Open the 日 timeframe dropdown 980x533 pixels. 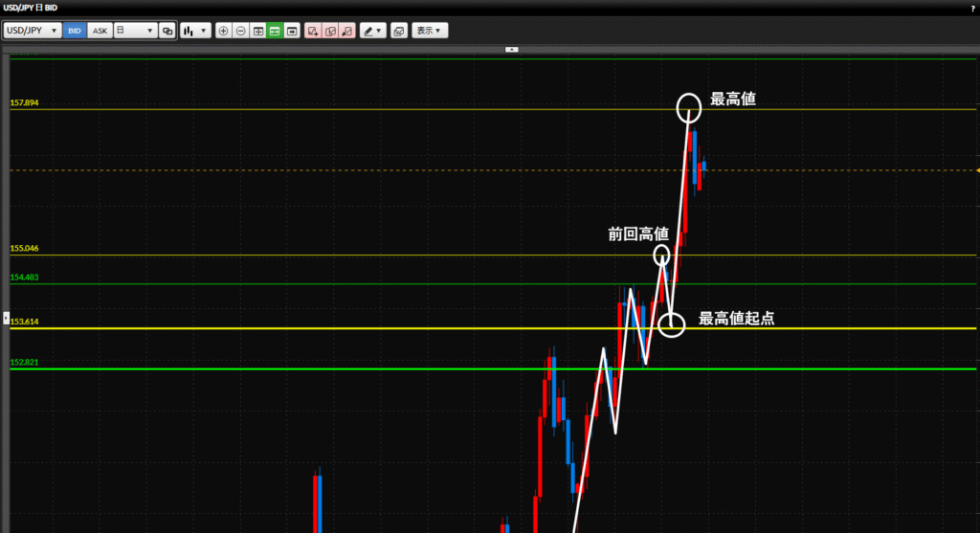(135, 31)
